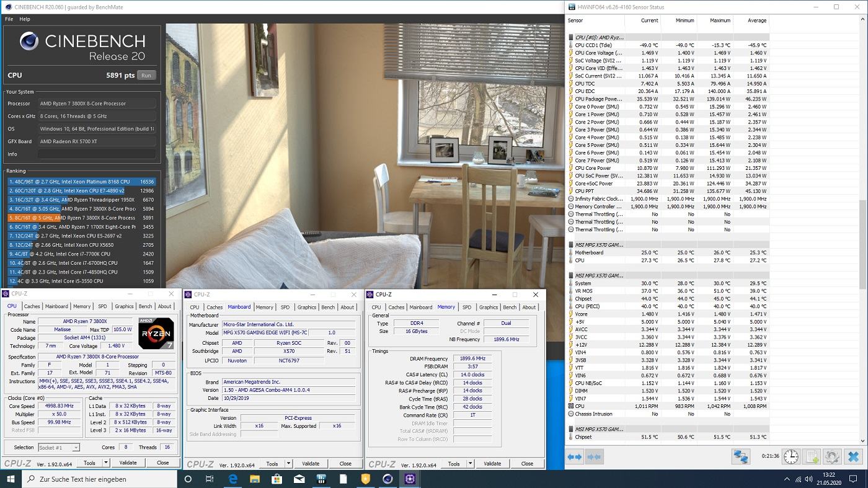The width and height of the screenshot is (868, 488).
Task: Launch Microsoft Edge from the taskbar
Action: 233,479
